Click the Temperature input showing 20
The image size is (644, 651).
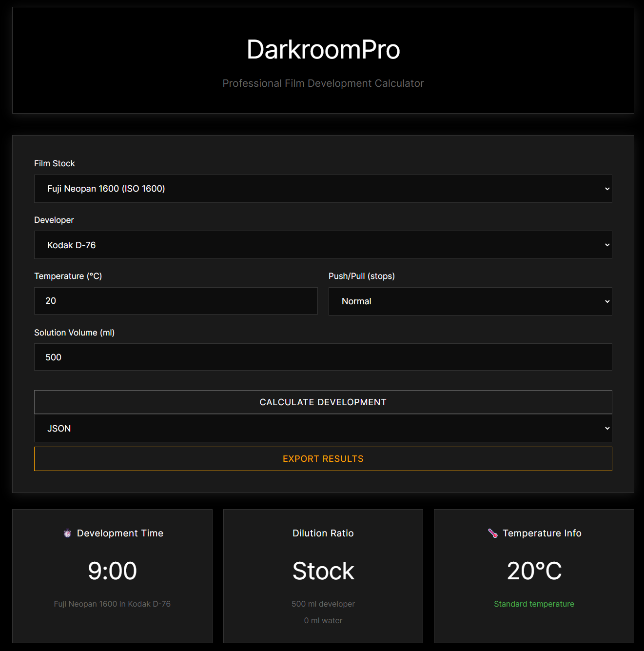(176, 301)
